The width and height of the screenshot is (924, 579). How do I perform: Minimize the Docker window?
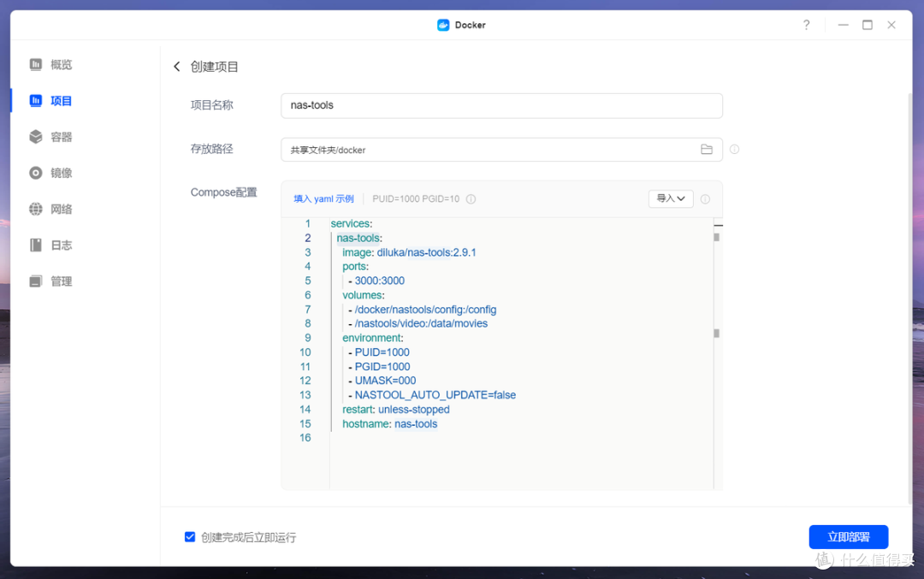[844, 25]
